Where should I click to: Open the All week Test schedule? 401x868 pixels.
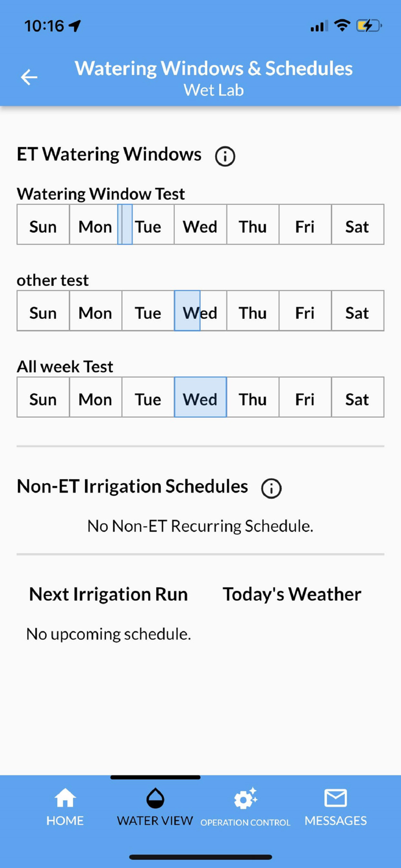coord(65,366)
